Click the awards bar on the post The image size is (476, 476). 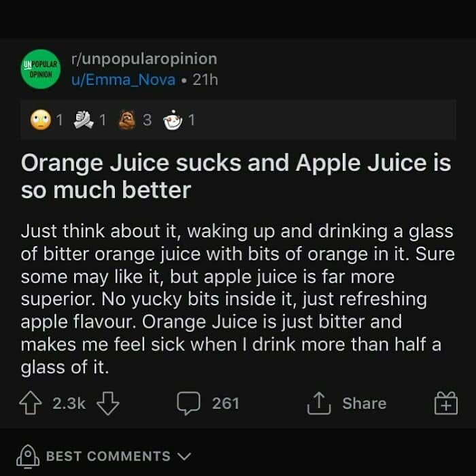[238, 120]
